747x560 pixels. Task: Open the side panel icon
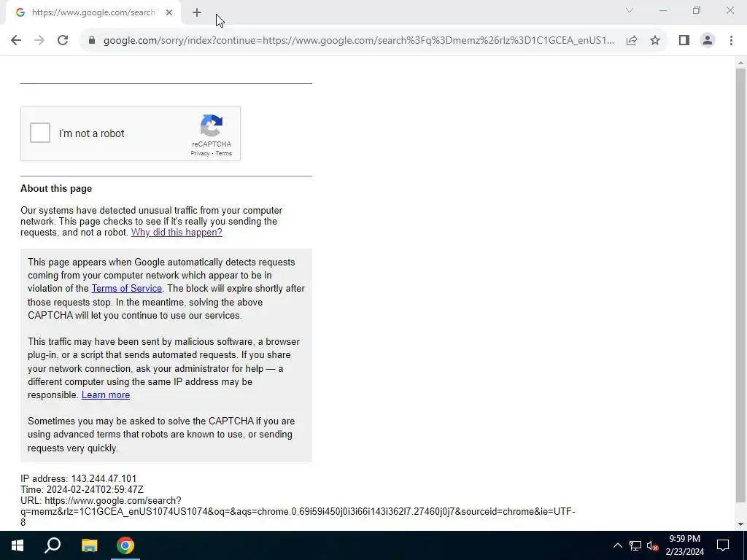click(x=684, y=40)
